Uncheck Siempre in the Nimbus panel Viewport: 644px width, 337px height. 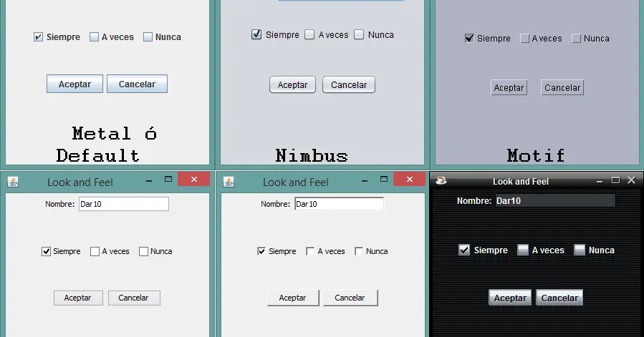(x=256, y=34)
